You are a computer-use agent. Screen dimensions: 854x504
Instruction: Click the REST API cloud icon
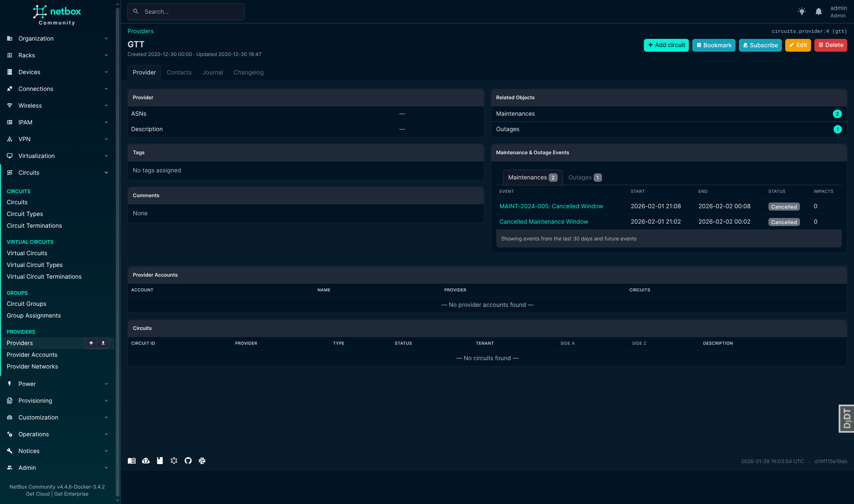pos(146,460)
